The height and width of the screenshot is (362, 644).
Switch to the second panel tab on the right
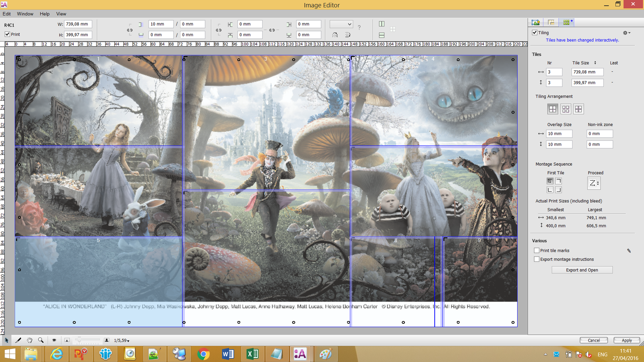[551, 23]
